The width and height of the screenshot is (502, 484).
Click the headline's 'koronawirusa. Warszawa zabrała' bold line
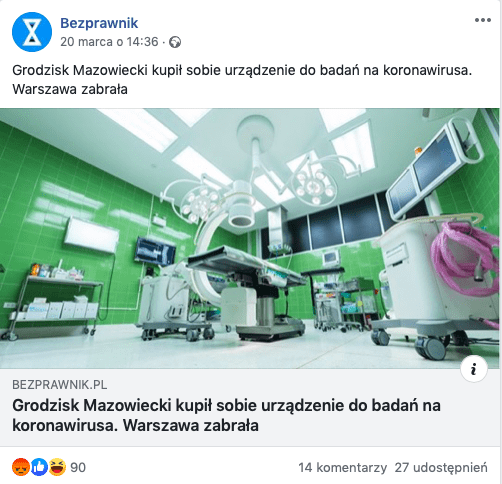(135, 425)
